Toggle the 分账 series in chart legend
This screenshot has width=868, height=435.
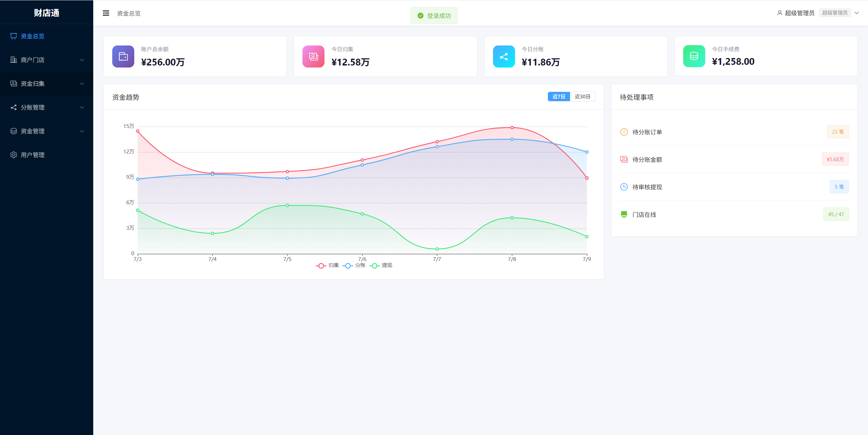pos(354,265)
